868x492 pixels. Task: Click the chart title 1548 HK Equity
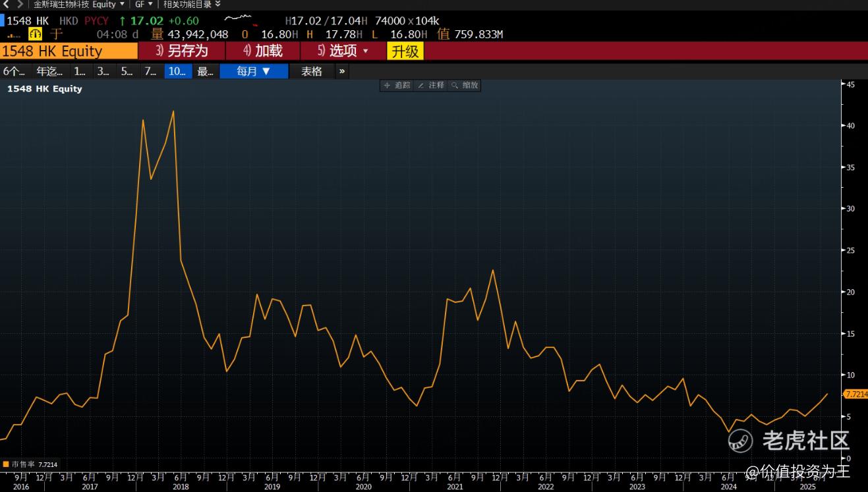coord(45,88)
